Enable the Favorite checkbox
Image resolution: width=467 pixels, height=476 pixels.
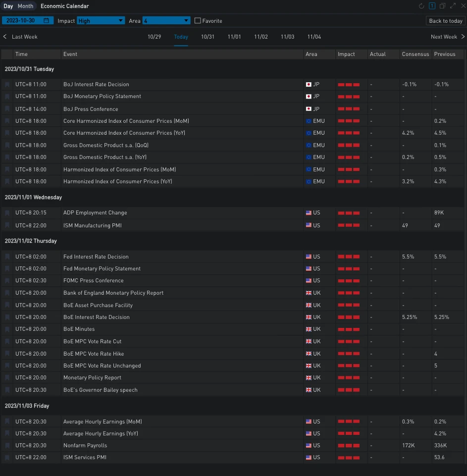(198, 21)
